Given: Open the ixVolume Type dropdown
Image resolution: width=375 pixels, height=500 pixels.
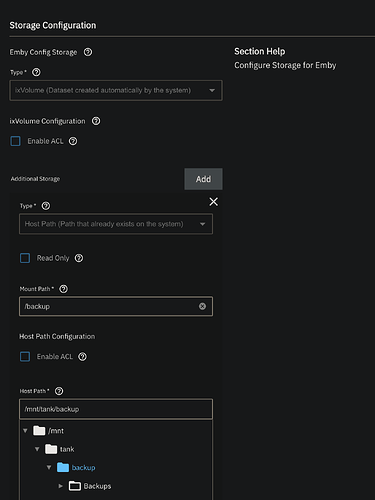Looking at the screenshot, I should (116, 90).
